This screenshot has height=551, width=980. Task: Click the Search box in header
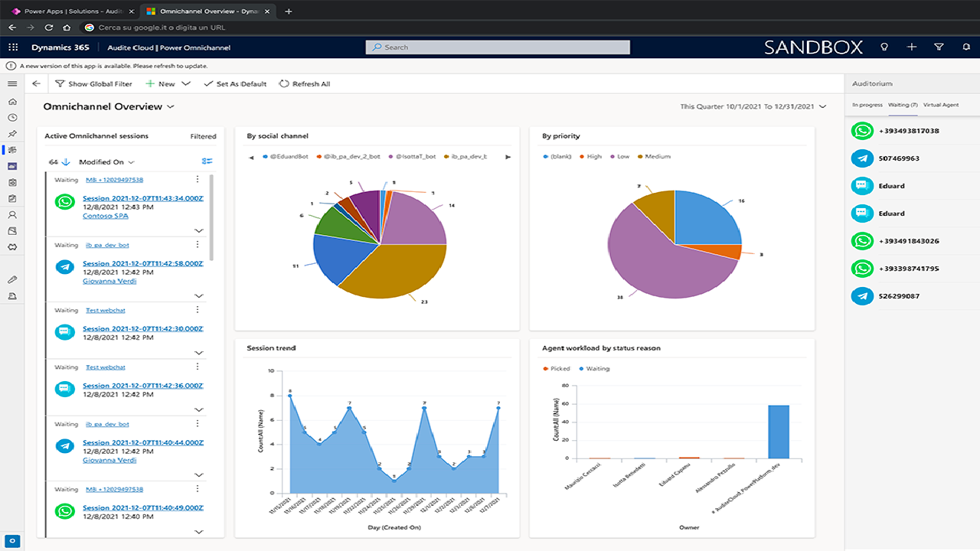498,47
